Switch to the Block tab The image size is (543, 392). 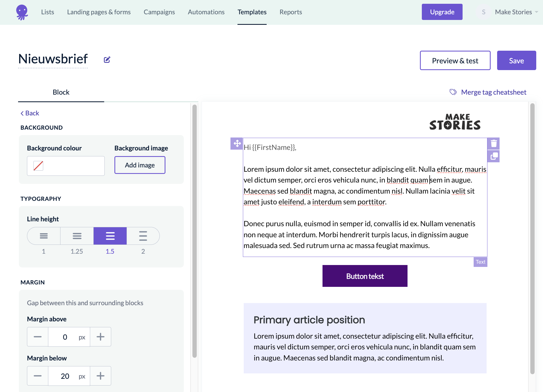pos(61,92)
